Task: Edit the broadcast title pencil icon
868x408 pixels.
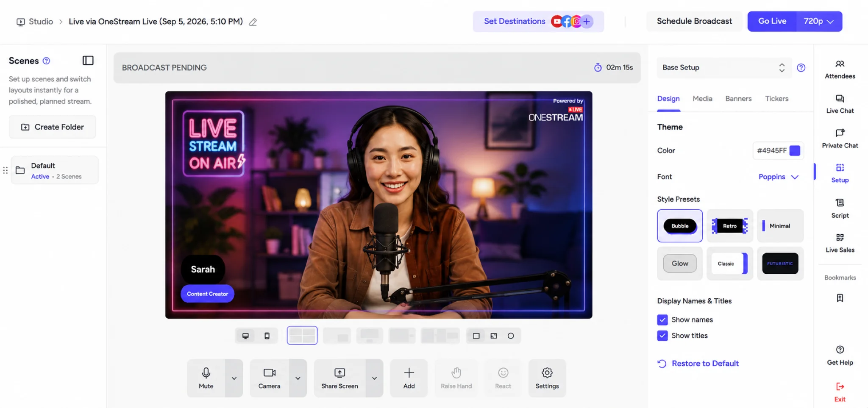Action: pos(253,22)
